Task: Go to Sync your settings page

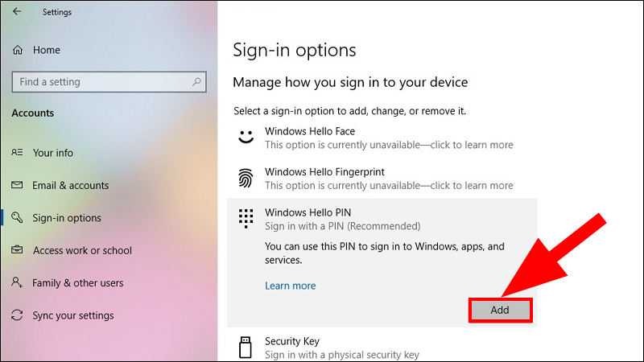Action: click(73, 316)
